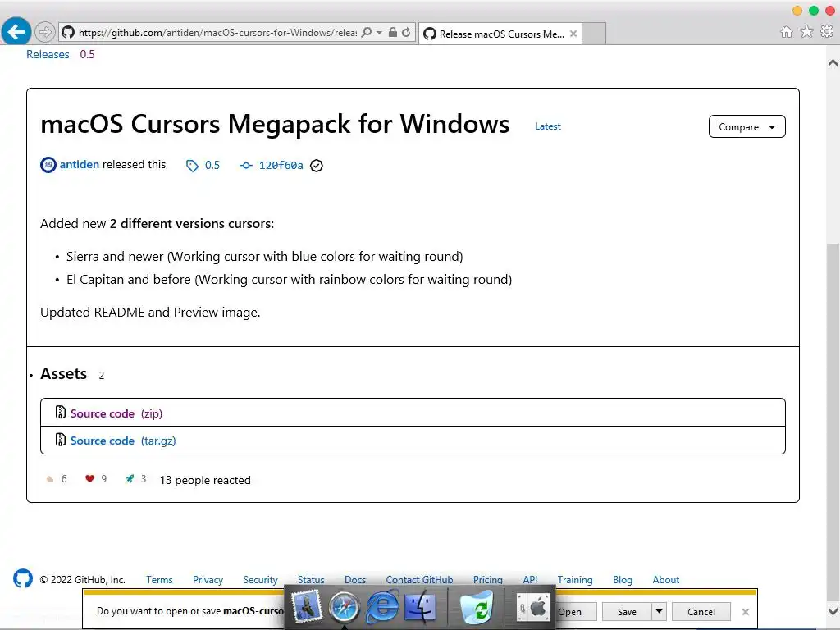Cancel the download prompt

coord(701,612)
